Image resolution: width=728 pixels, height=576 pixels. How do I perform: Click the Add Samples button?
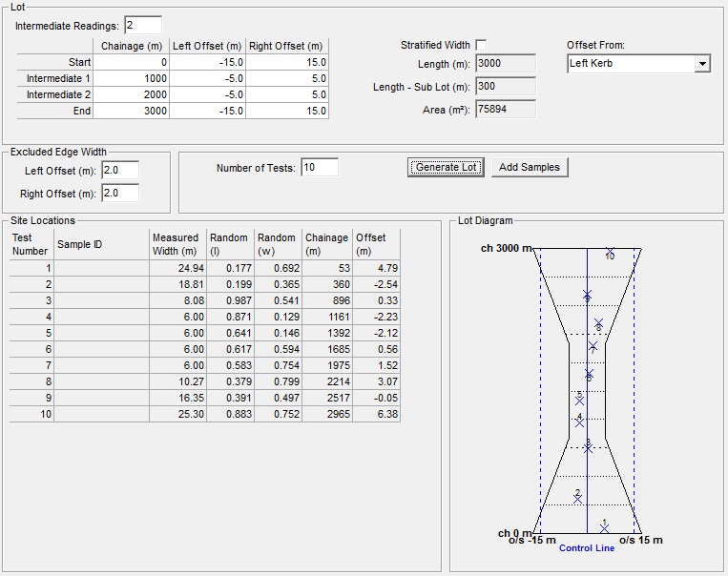pos(529,167)
